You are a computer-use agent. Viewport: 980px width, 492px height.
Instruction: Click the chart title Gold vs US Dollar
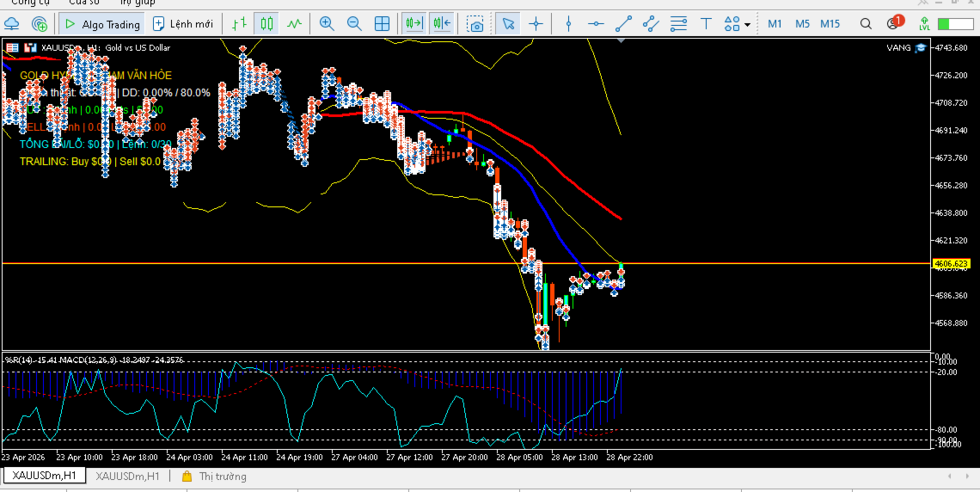(138, 47)
